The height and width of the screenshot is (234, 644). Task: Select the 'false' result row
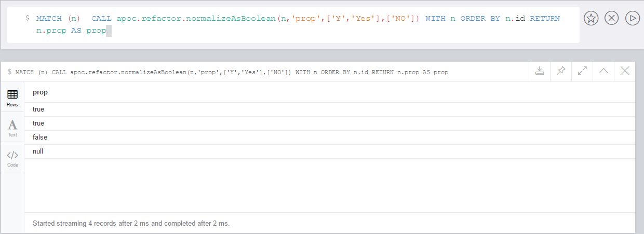(x=329, y=137)
